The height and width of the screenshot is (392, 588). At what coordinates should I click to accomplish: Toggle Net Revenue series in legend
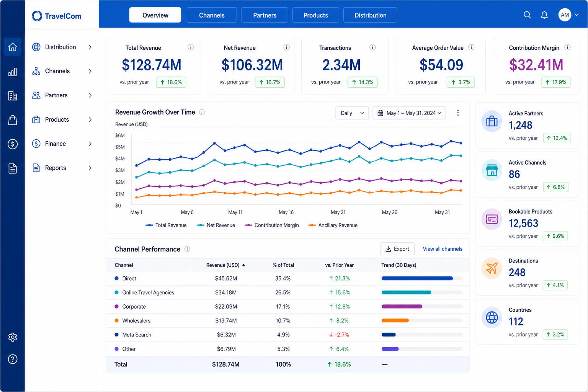[216, 225]
